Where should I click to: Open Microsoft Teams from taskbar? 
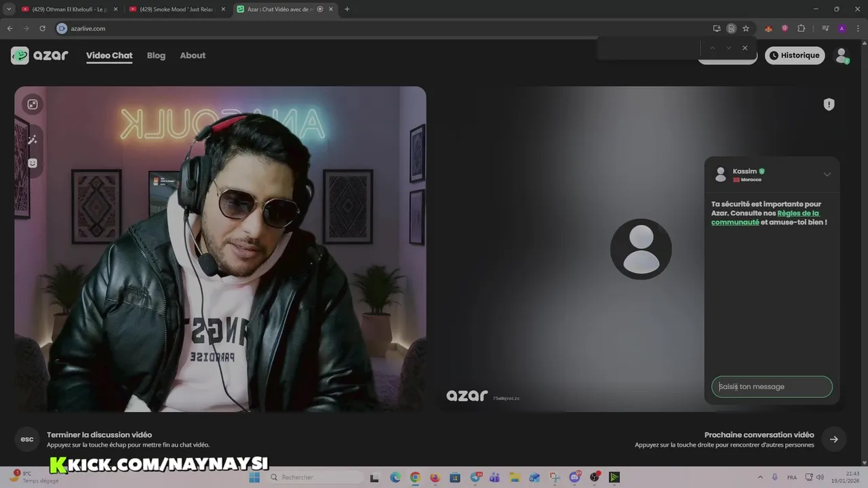tap(494, 477)
